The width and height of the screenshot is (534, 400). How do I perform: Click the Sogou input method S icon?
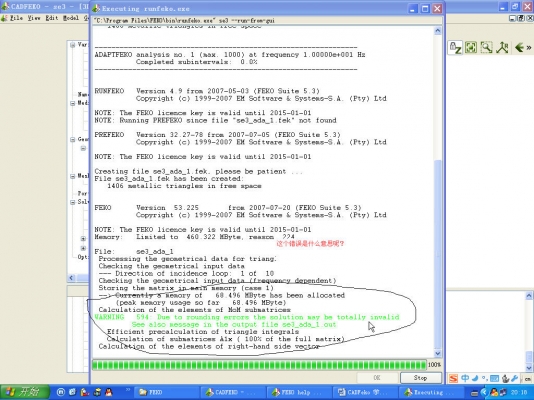453,379
